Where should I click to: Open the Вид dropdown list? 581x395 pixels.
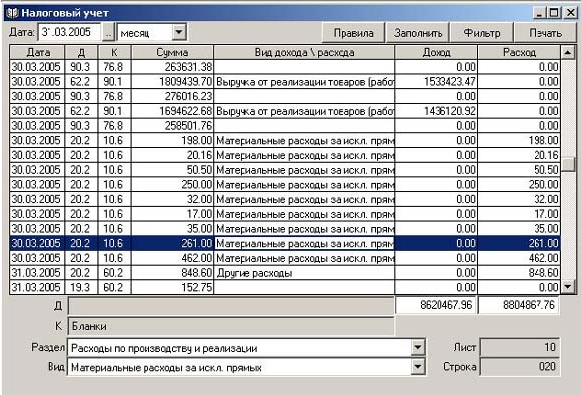[x=418, y=367]
